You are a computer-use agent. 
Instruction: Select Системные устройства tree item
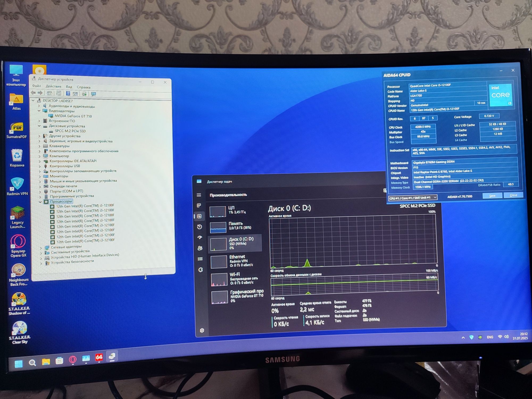click(x=70, y=252)
